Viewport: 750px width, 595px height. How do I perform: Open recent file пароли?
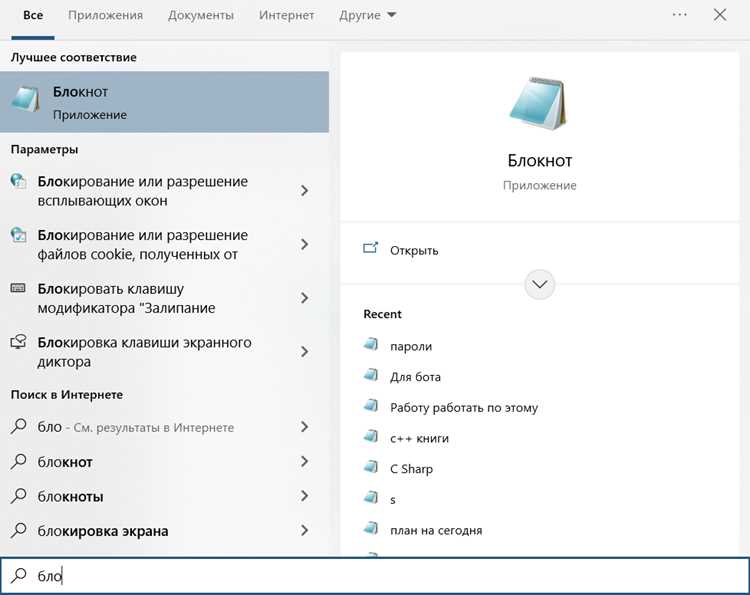point(411,346)
